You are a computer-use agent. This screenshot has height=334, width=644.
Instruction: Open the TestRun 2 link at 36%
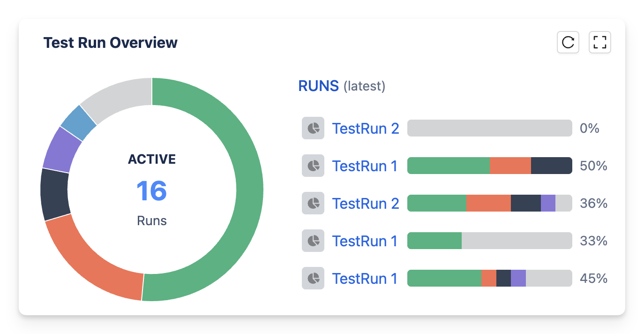[x=366, y=203]
